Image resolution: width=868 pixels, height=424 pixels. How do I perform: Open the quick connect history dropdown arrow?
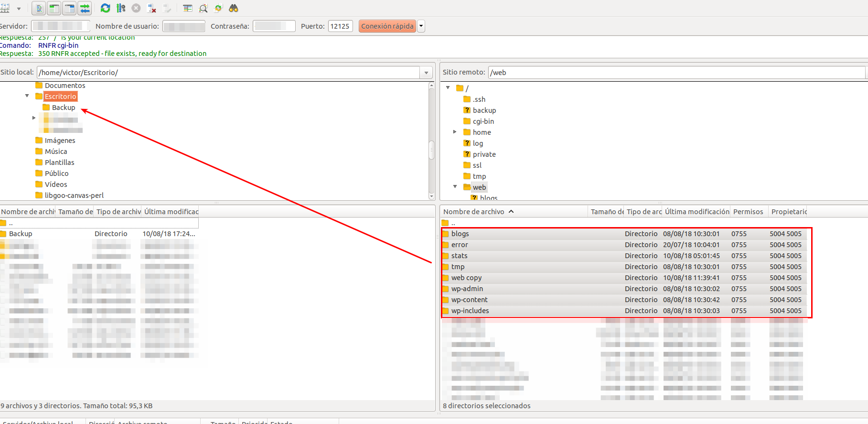[421, 26]
